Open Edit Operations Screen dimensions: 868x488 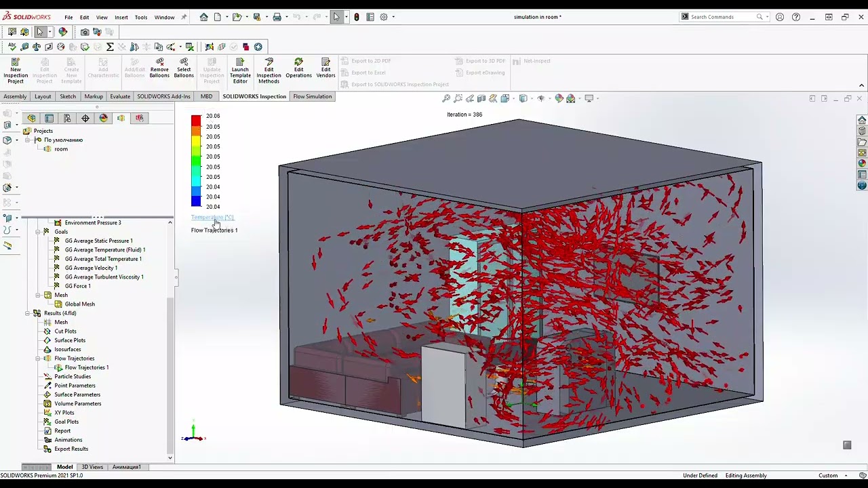tap(298, 68)
